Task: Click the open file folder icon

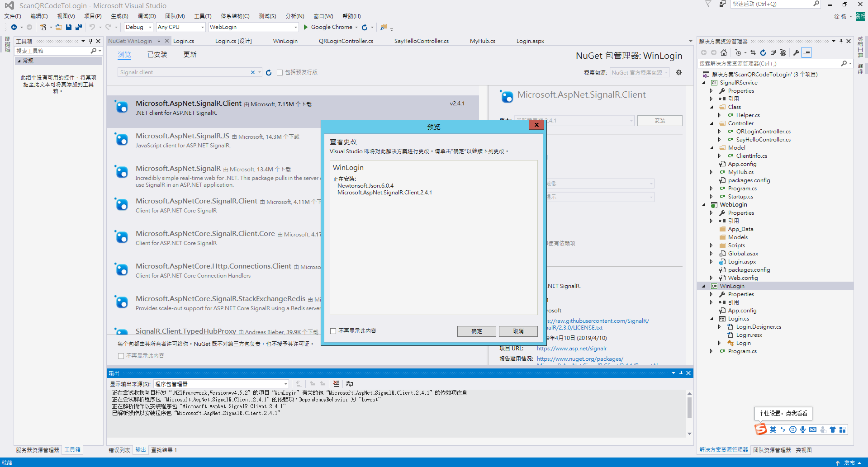Action: tap(59, 27)
